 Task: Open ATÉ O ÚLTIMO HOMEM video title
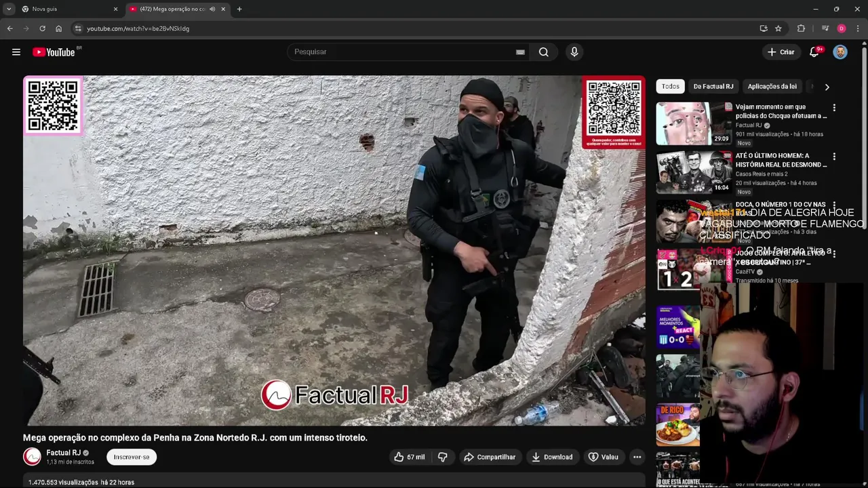(781, 160)
